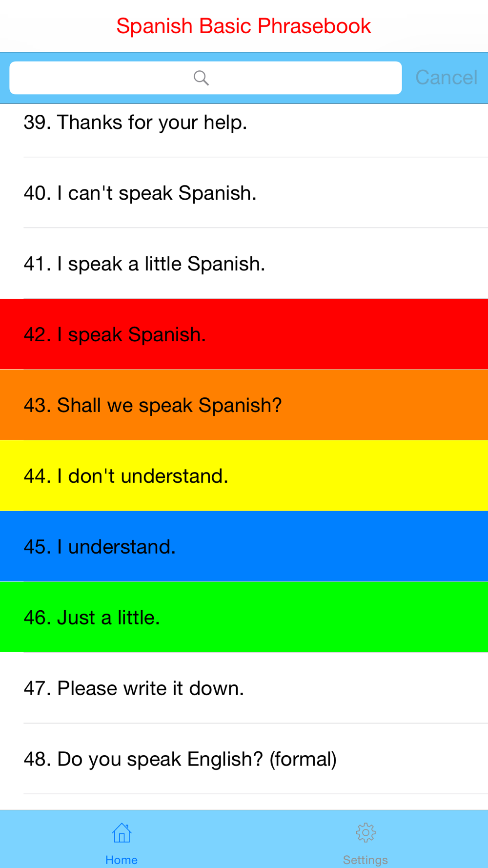488x868 pixels.
Task: Open phrase 41 I speak a little Spanish
Action: click(244, 264)
